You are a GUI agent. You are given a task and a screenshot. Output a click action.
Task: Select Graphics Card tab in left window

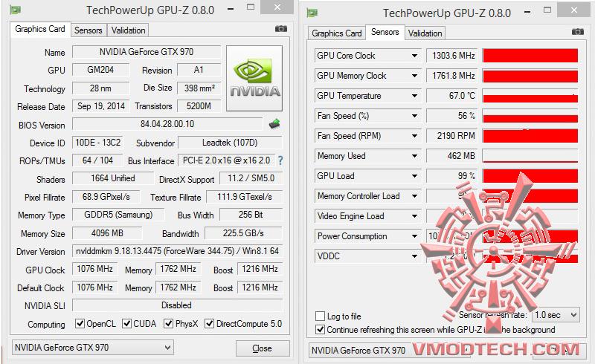pos(40,29)
